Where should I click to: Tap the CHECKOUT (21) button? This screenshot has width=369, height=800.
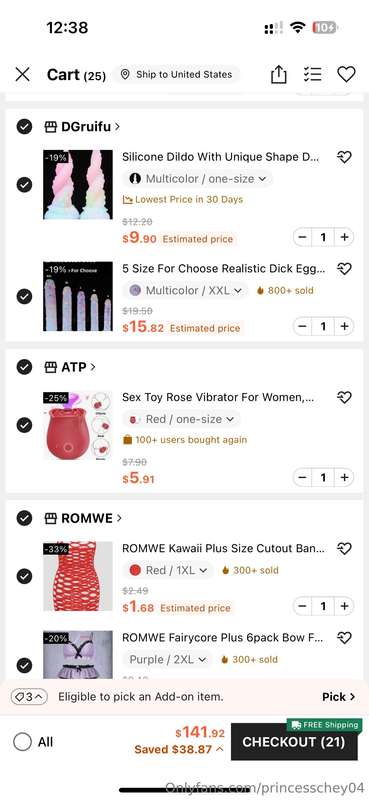pyautogui.click(x=293, y=742)
